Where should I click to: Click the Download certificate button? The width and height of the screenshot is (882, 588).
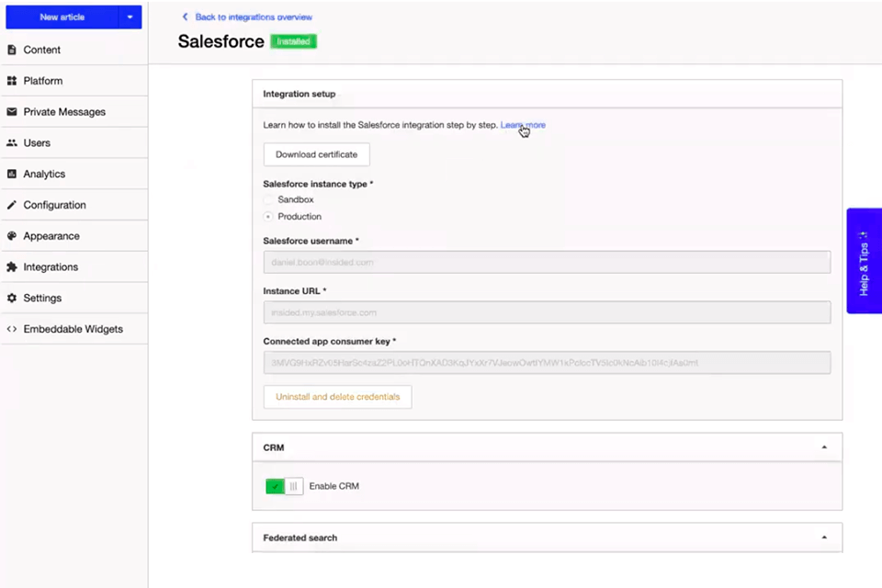click(316, 154)
